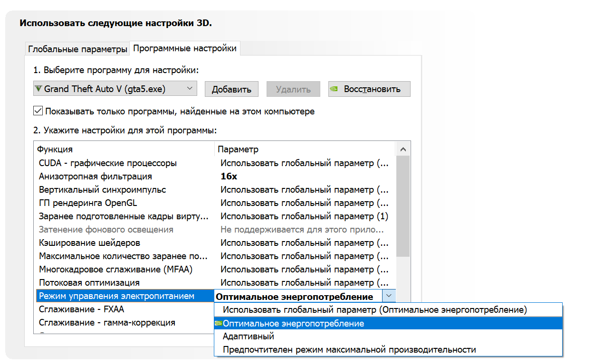This screenshot has width=594, height=364.
Task: Click the NVIDIA icon beside the selected Оптимальное энергопотребление option
Action: click(219, 323)
